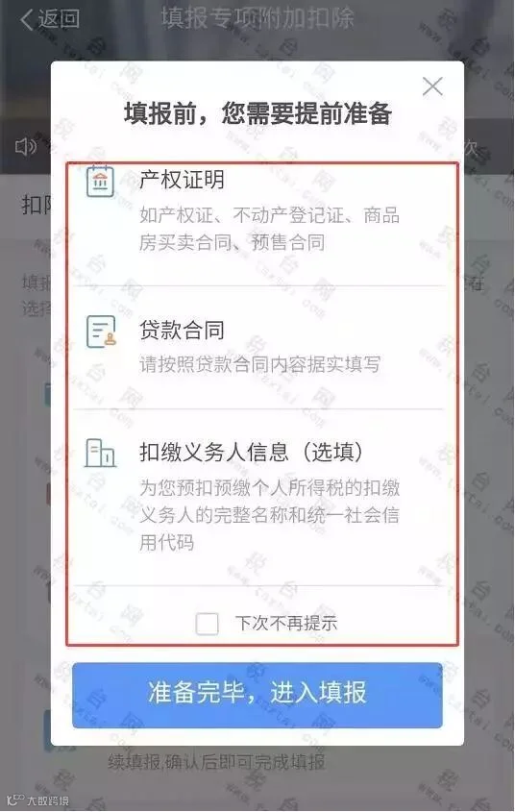The width and height of the screenshot is (515, 812).
Task: Click the 请按照贷款合同内容据实填写 description
Action: pos(259,364)
